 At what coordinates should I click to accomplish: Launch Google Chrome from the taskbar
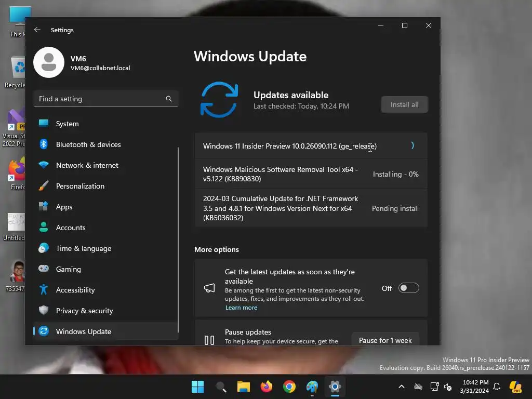pos(289,387)
